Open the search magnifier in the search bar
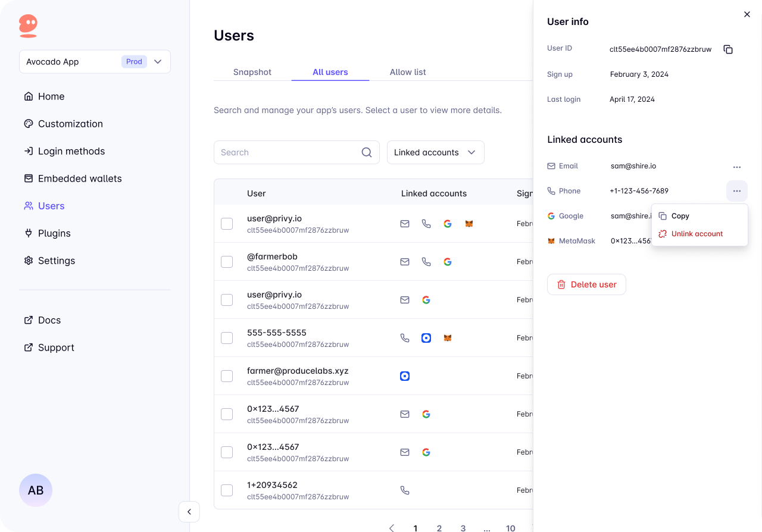Viewport: 762px width, 532px height. pyautogui.click(x=366, y=152)
